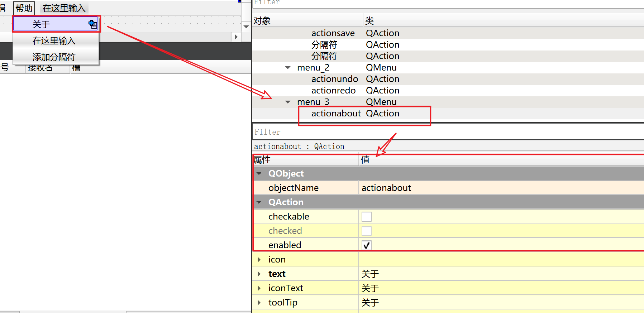Select the menu_3 QMenu row

coord(448,102)
